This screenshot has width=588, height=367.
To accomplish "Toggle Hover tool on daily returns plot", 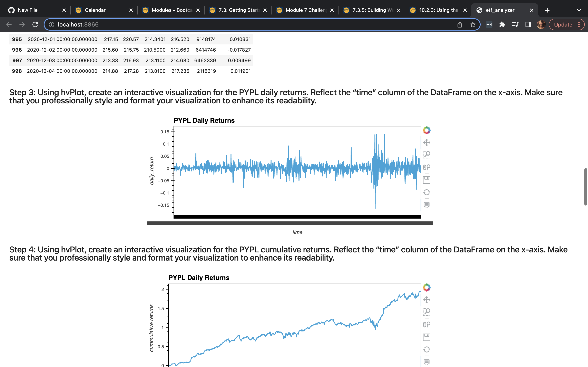I will [x=427, y=205].
